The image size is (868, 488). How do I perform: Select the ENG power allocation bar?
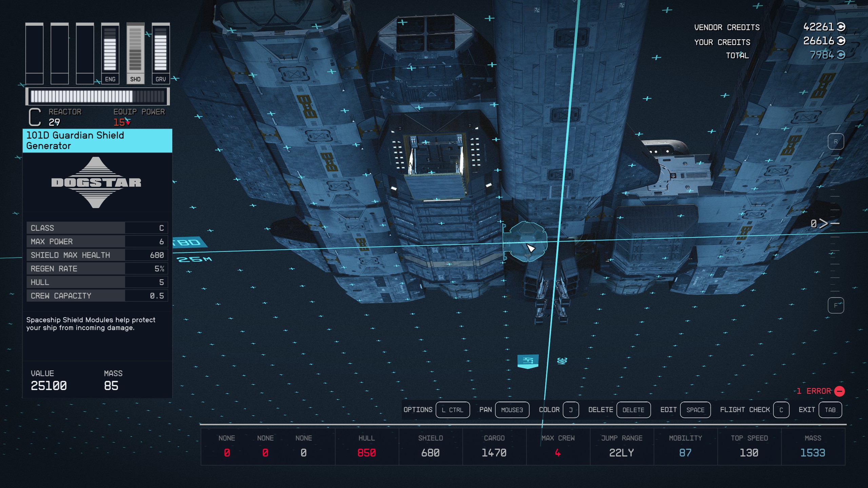pyautogui.click(x=110, y=53)
